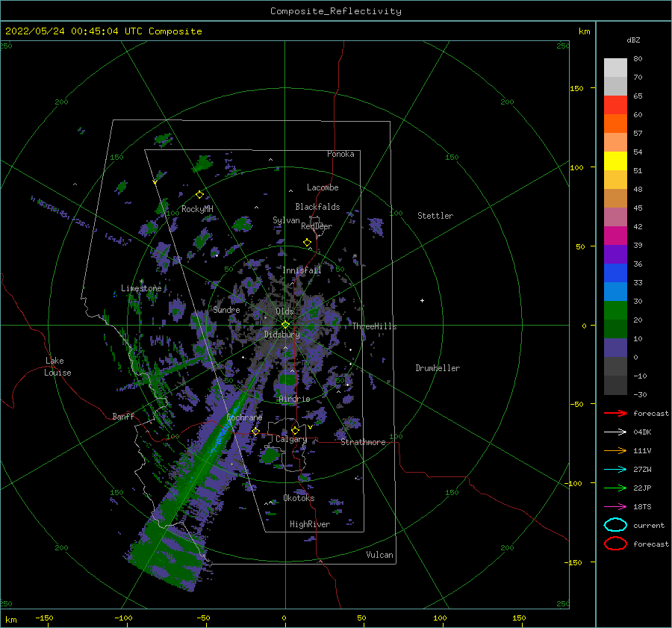The height and width of the screenshot is (628, 672).
Task: Click the yellow radar-site diamond at map center
Action: [285, 325]
